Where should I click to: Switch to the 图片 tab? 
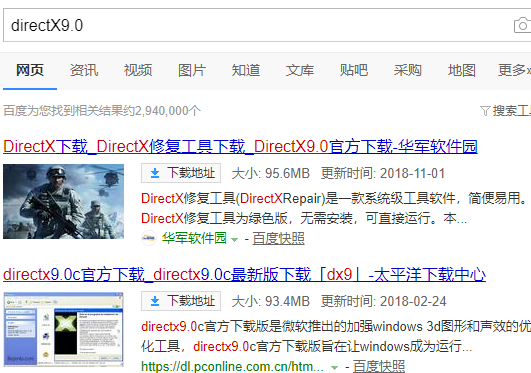pyautogui.click(x=192, y=70)
